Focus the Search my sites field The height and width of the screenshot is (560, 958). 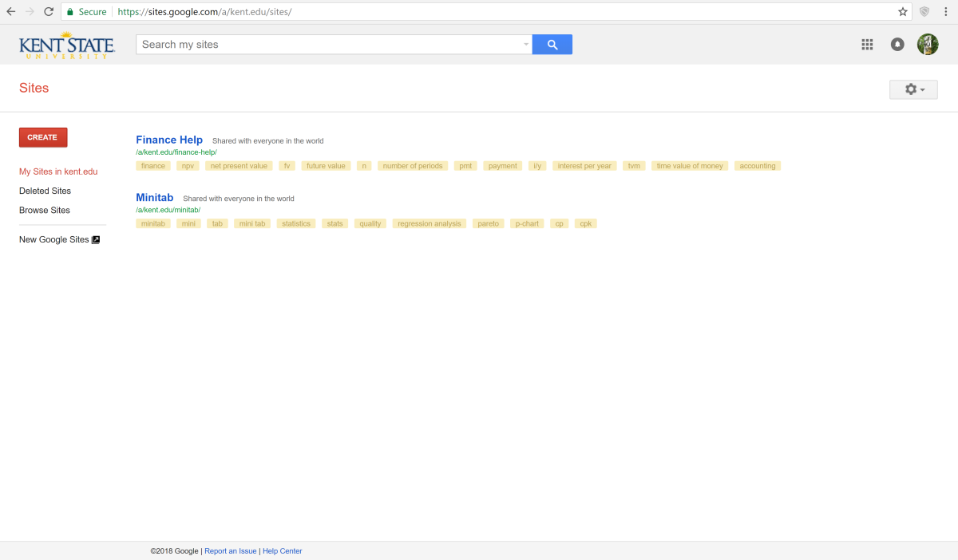coord(327,45)
